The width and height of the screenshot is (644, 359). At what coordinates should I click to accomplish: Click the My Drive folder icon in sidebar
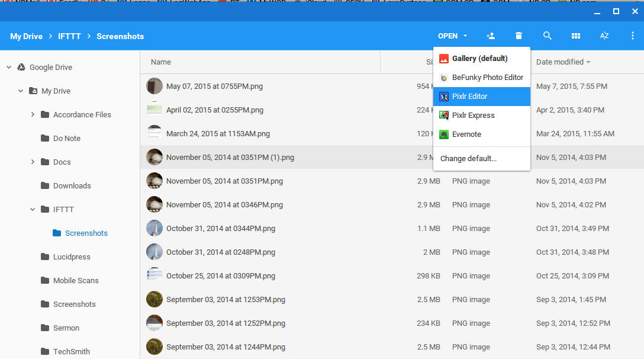[33, 91]
